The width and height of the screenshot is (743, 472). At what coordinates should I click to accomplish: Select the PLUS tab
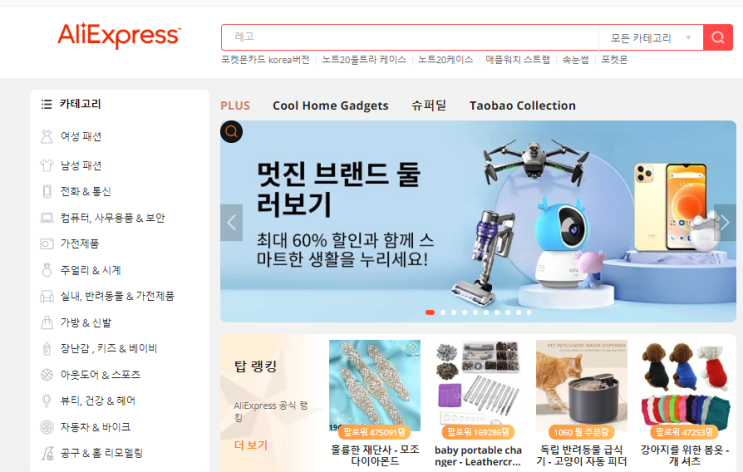click(x=235, y=106)
